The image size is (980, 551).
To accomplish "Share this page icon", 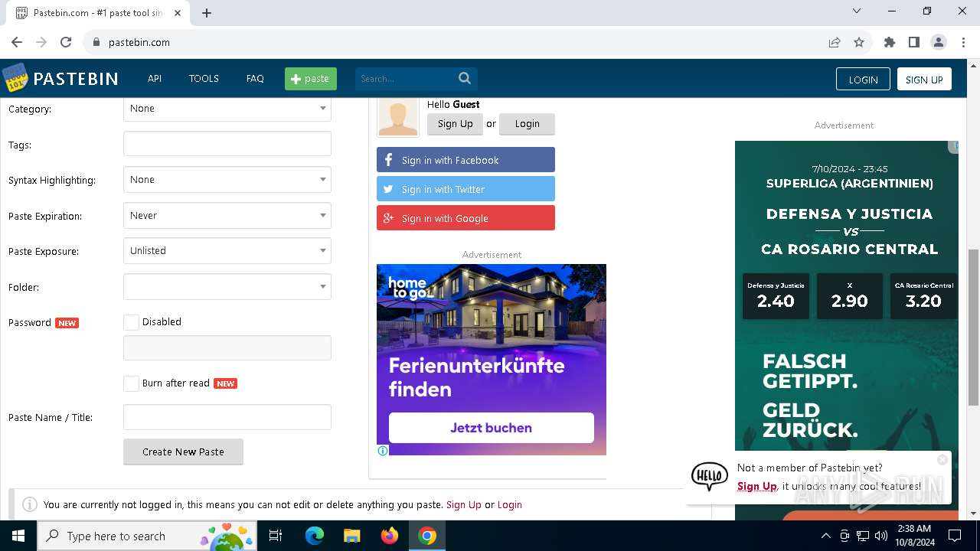I will pyautogui.click(x=835, y=42).
